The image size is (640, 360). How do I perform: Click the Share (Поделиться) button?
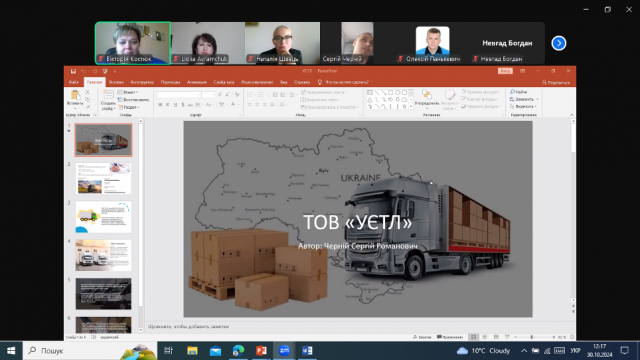[556, 82]
